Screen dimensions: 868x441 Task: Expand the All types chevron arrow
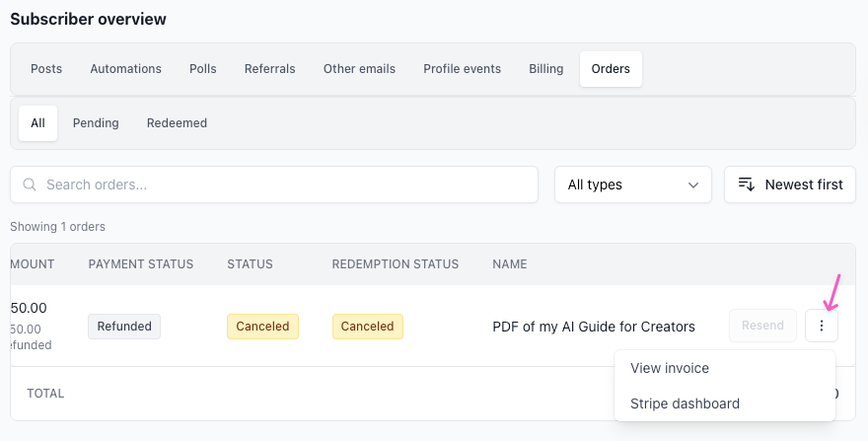(692, 184)
